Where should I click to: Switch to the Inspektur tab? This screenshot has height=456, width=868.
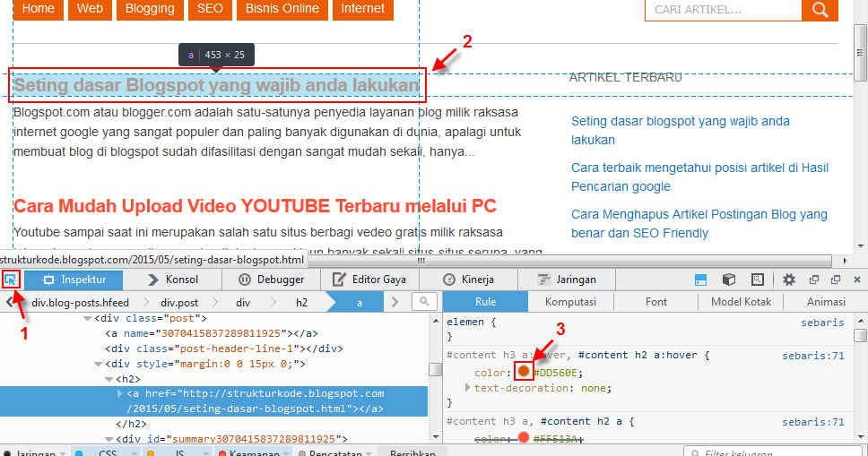point(74,280)
